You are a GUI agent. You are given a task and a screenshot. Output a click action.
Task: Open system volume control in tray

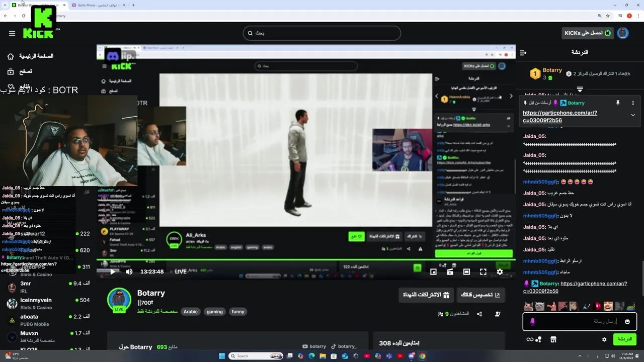pyautogui.click(x=613, y=356)
